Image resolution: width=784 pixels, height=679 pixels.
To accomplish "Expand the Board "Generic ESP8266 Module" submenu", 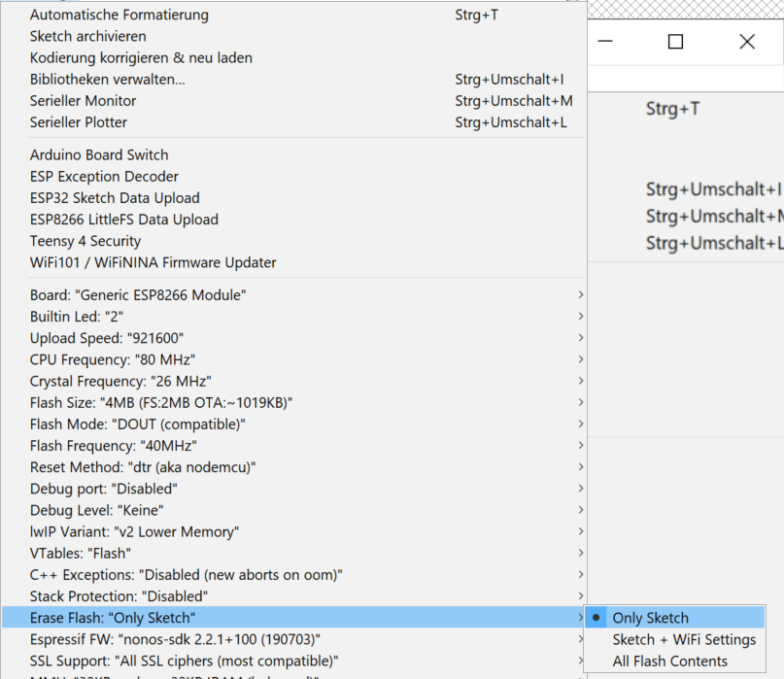I will (138, 295).
